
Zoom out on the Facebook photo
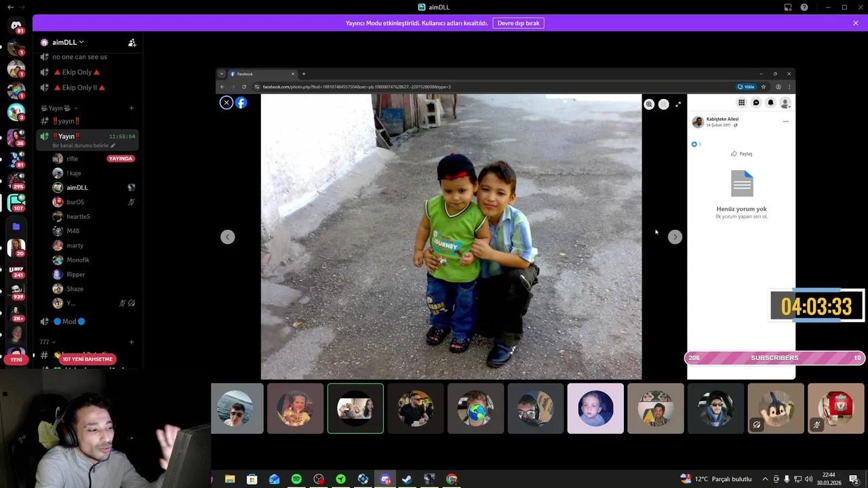664,104
